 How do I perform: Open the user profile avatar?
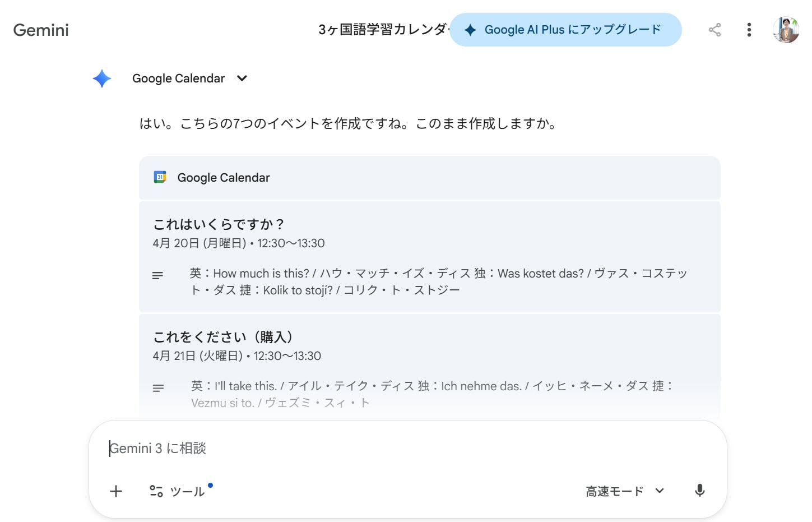point(786,30)
